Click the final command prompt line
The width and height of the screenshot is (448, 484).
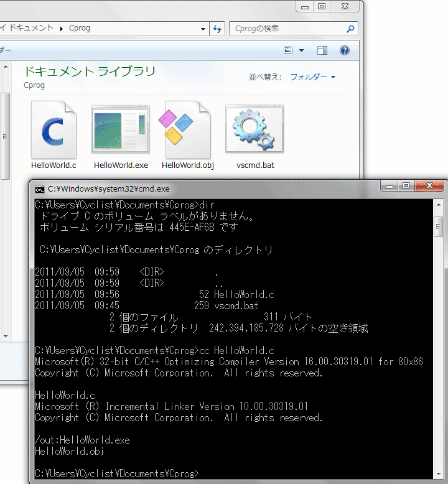coord(117,473)
